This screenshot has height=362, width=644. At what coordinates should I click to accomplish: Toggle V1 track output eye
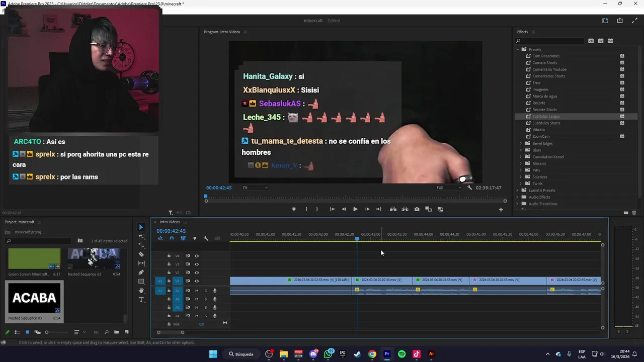(x=197, y=281)
